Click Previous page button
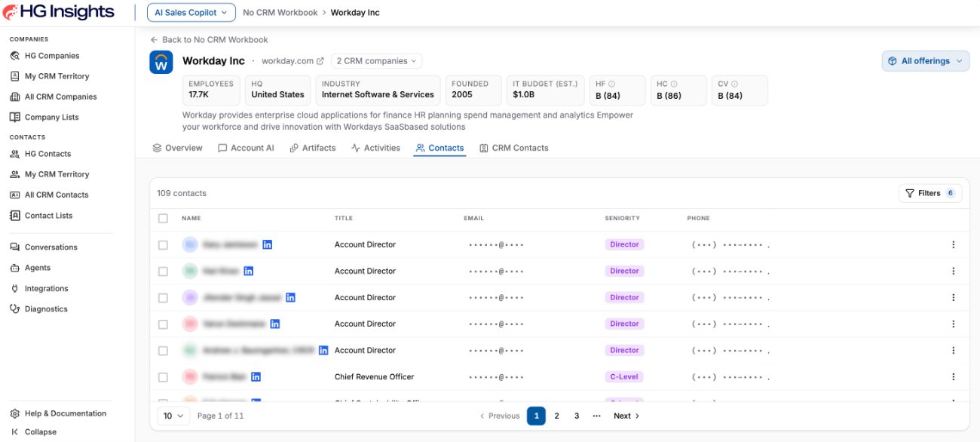Viewport: 980px width, 442px height. click(x=500, y=416)
